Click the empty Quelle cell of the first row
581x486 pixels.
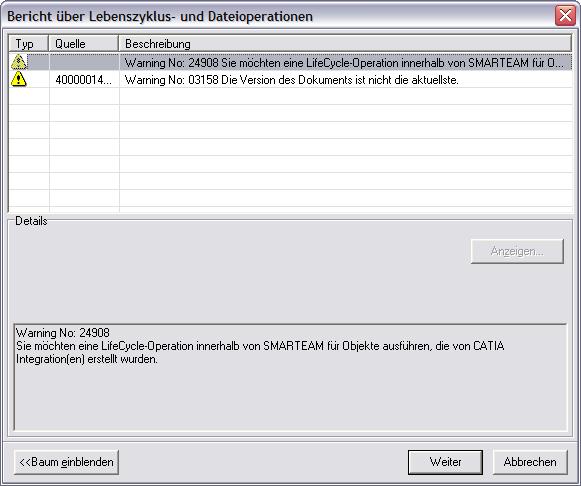(84, 63)
